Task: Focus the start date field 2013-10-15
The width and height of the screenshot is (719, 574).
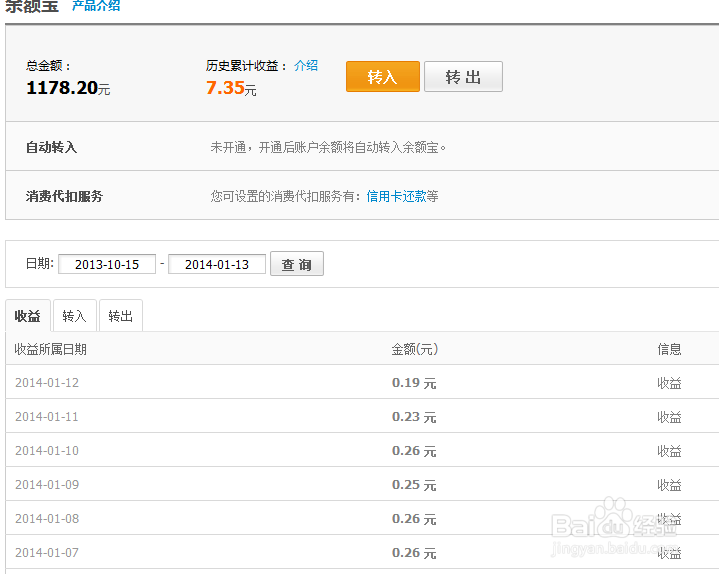Action: pos(107,264)
